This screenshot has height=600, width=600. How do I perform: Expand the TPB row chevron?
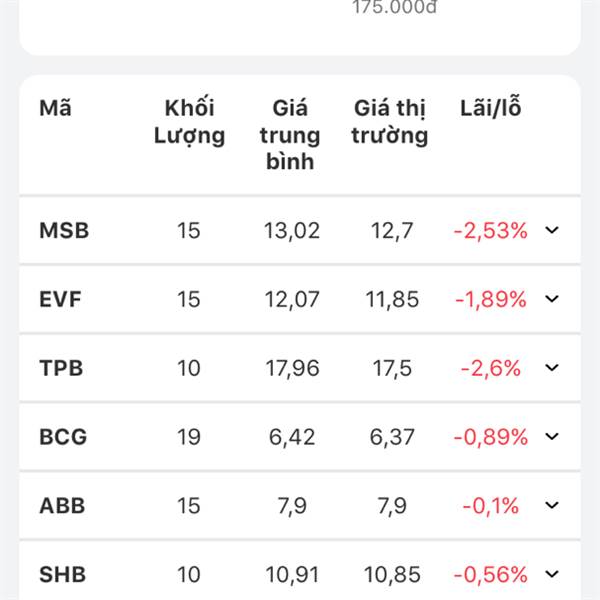tap(552, 368)
